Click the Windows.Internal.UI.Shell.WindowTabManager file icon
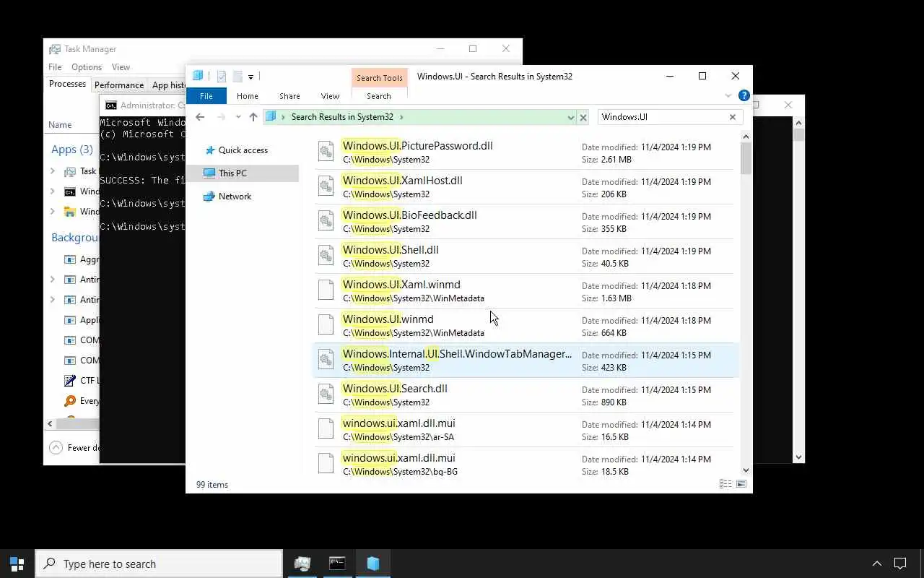The width and height of the screenshot is (924, 578). click(326, 360)
